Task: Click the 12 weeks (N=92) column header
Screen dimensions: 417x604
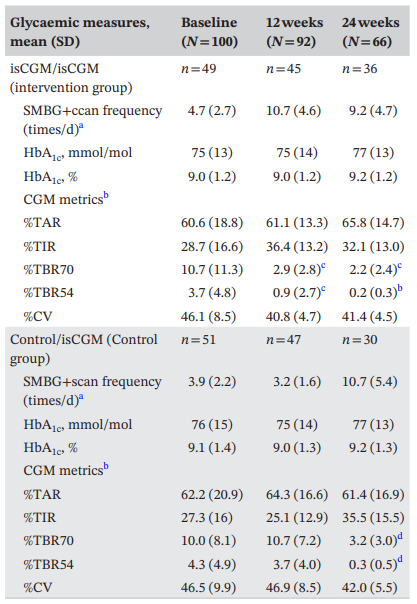Action: pos(295,32)
